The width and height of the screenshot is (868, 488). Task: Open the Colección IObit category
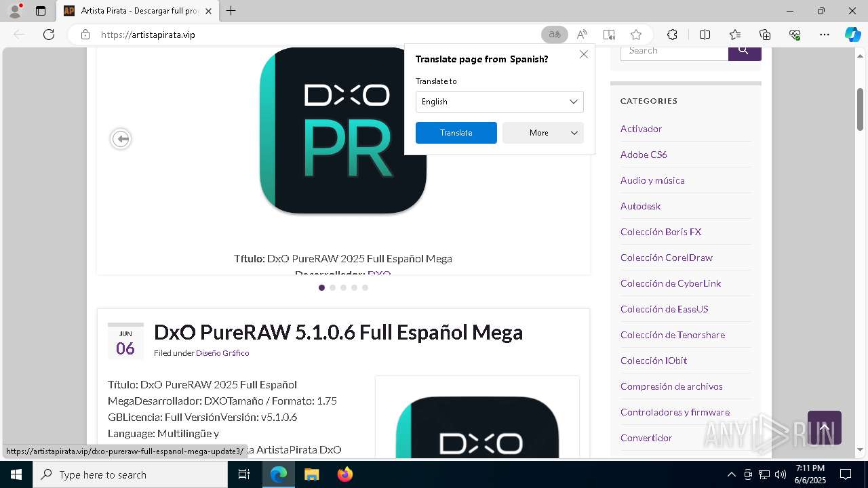[654, 361]
